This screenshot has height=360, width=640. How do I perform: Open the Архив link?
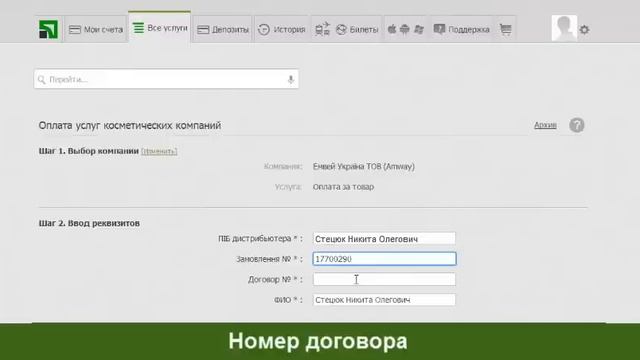(x=545, y=125)
